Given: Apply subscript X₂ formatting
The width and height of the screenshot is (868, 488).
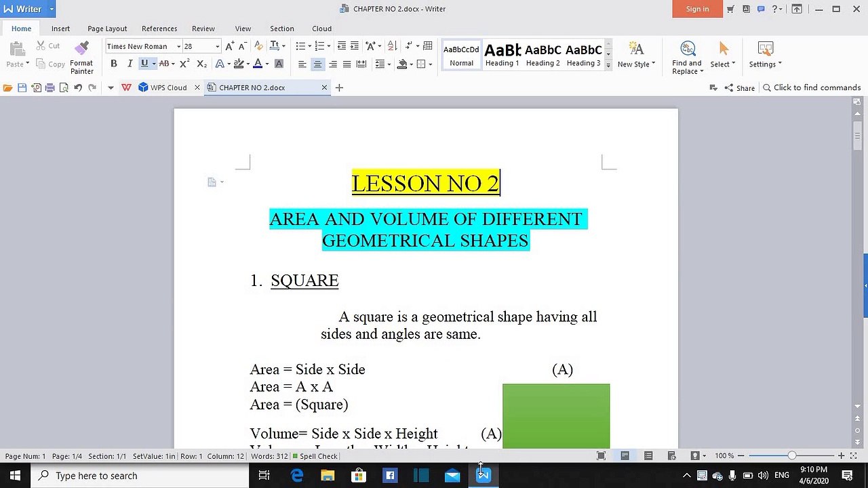Looking at the screenshot, I should point(201,64).
